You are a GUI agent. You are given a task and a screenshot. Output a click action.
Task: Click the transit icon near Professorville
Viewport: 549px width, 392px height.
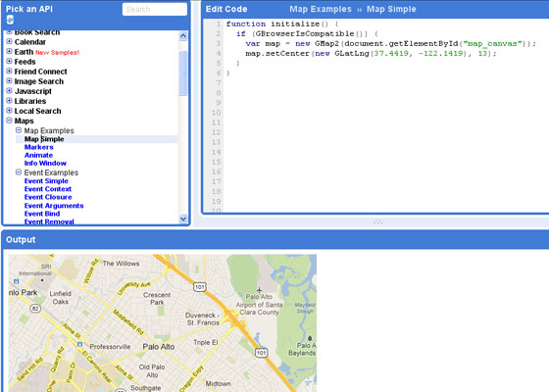click(x=79, y=344)
